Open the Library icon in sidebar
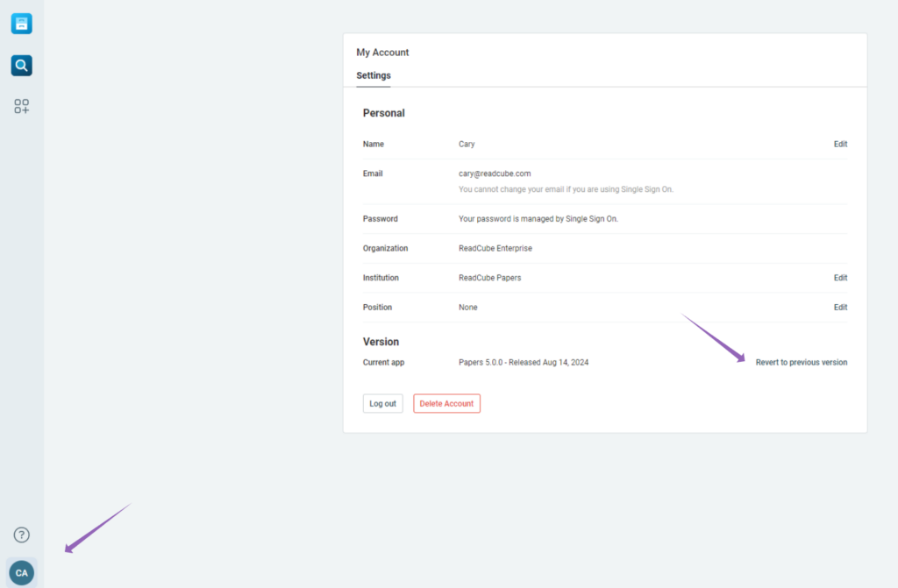This screenshot has height=588, width=898. tap(22, 24)
